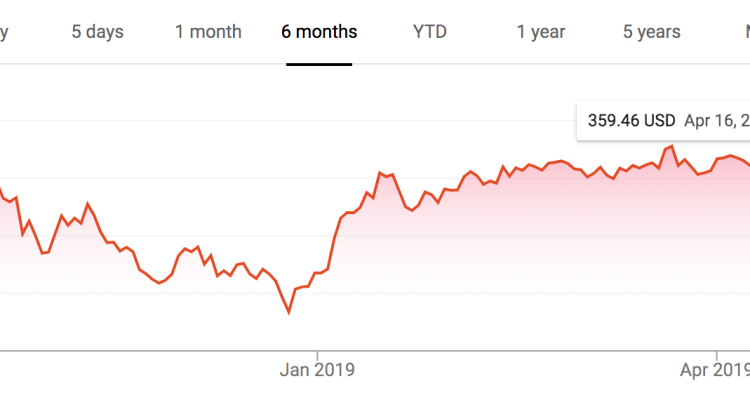The height and width of the screenshot is (400, 750).
Task: Show the 1 year chart view
Action: (x=541, y=32)
